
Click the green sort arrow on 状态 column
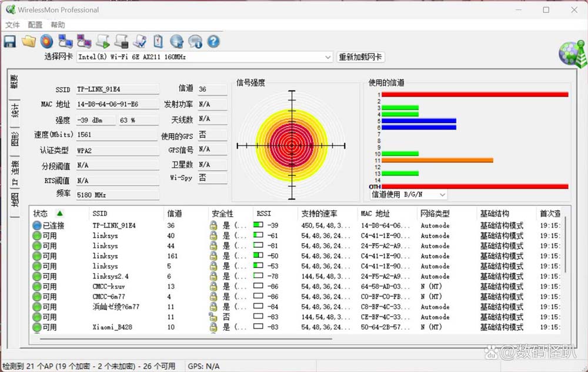(59, 214)
